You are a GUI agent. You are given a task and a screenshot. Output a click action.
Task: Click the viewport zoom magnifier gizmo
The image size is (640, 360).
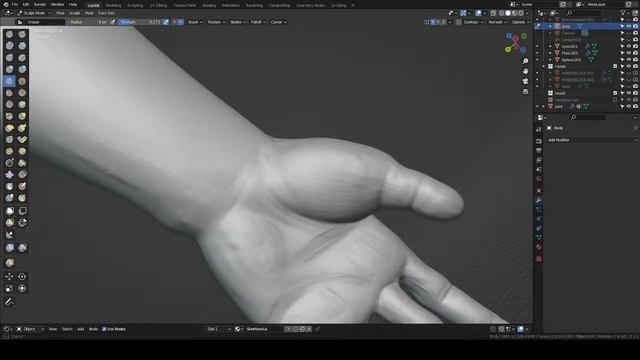(525, 61)
